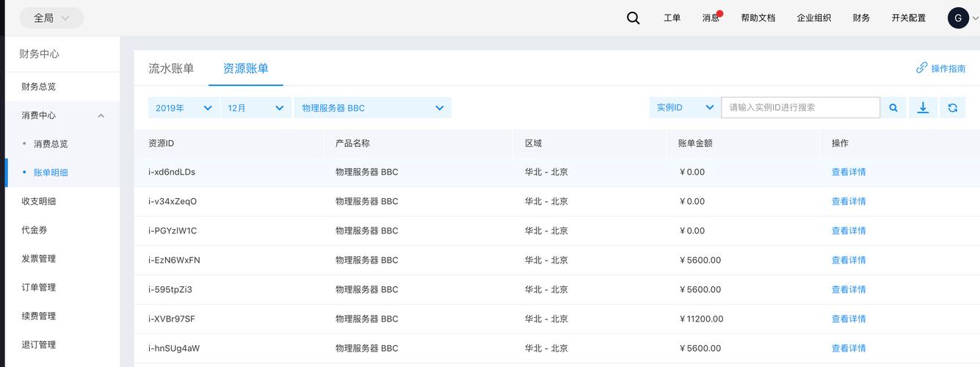Image resolution: width=980 pixels, height=367 pixels.
Task: Open 消息 notifications
Action: point(711,18)
